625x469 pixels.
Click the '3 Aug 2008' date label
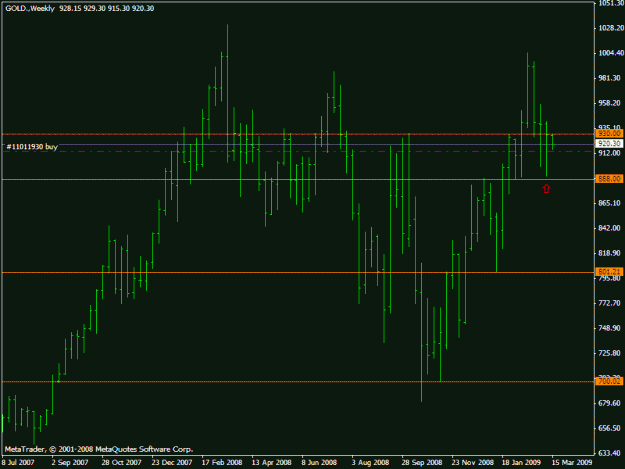[370, 463]
